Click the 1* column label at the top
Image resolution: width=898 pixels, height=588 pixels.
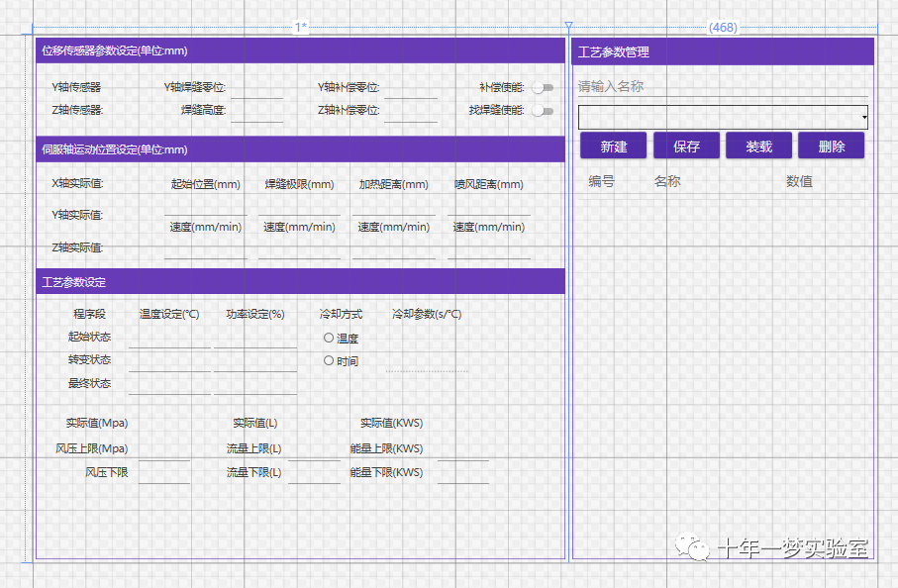point(299,28)
